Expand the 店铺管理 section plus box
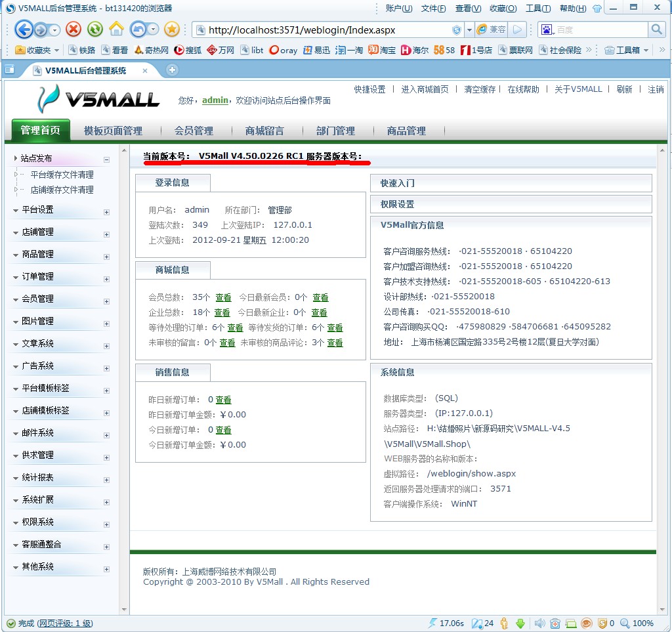672x632 pixels. (x=107, y=234)
